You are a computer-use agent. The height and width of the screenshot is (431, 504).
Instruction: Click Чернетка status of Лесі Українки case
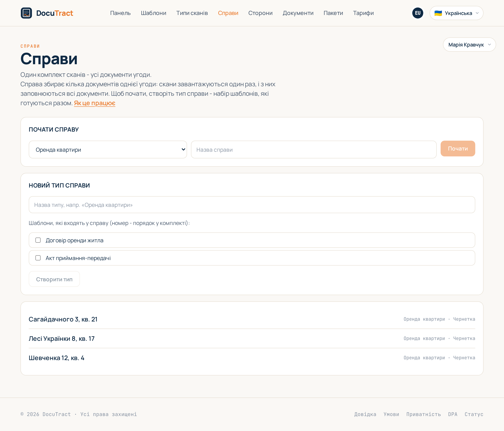point(464,339)
